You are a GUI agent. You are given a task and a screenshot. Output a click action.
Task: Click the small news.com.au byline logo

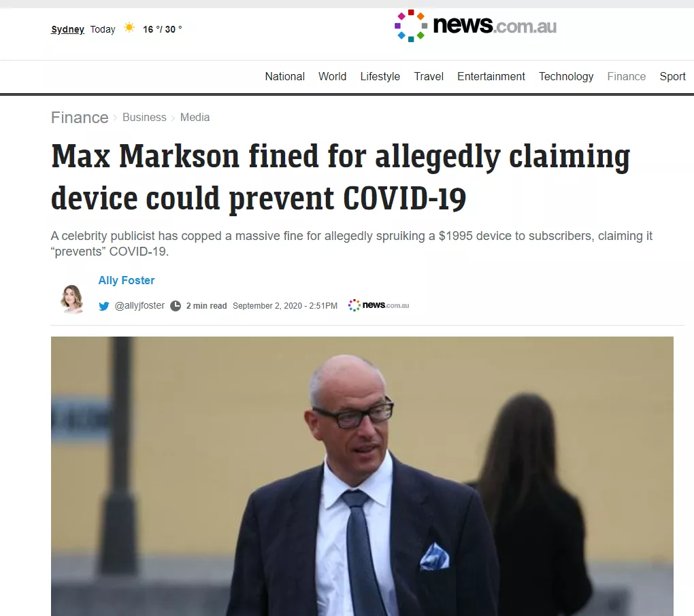[x=378, y=305]
